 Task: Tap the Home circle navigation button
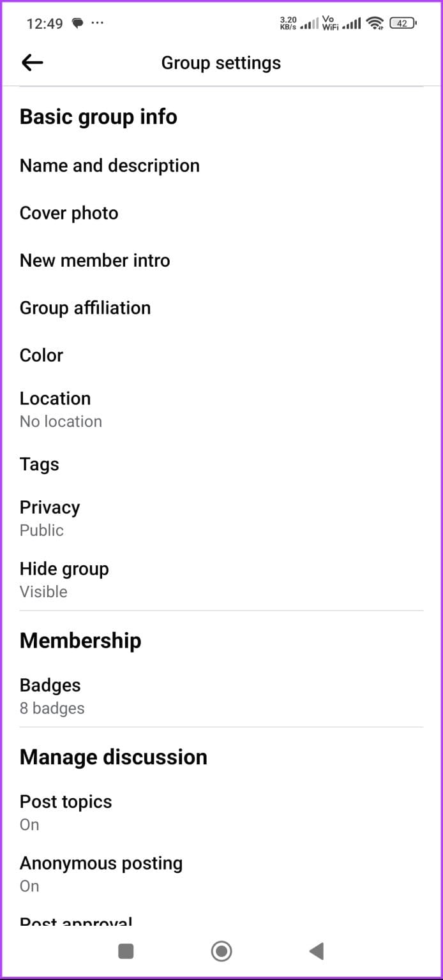click(221, 951)
